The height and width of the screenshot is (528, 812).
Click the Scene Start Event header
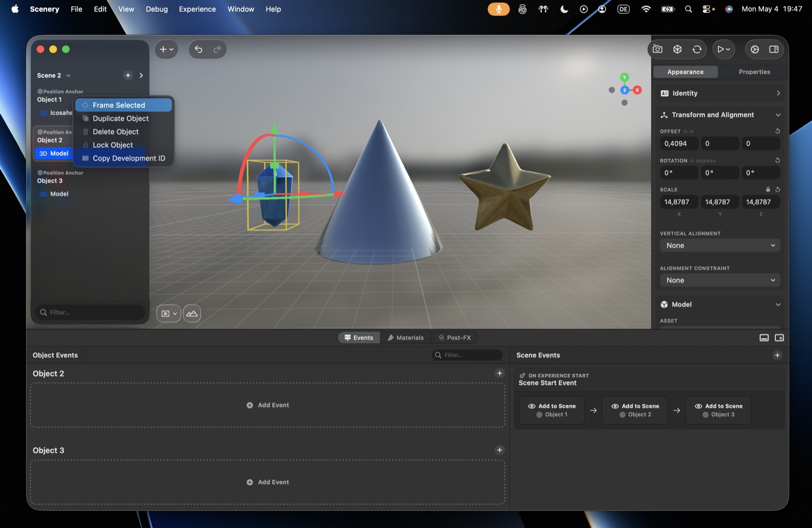(649, 380)
